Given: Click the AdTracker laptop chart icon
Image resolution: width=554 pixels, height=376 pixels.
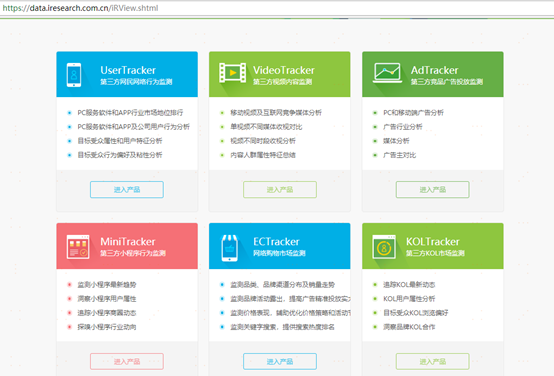Looking at the screenshot, I should tap(387, 73).
